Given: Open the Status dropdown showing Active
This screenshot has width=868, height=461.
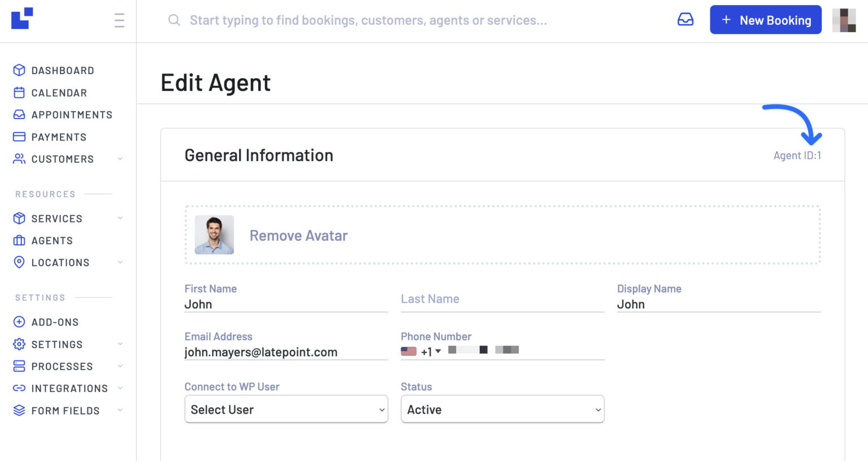Looking at the screenshot, I should click(x=502, y=409).
